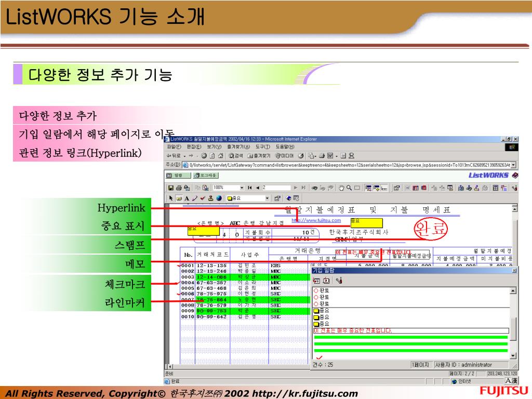This screenshot has width=532, height=399.
Task: Click '사용자 ID : administrator' status text
Action: tap(463, 365)
